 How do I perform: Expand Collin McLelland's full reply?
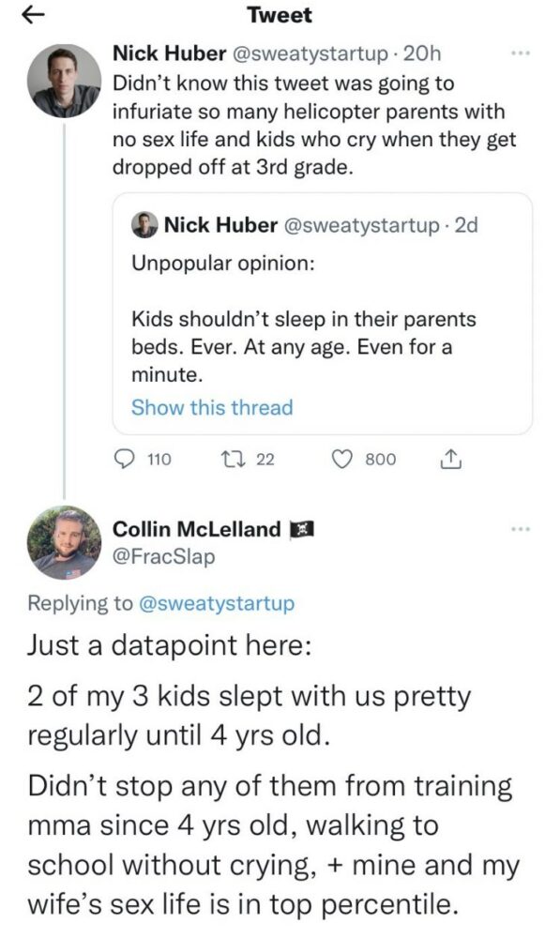click(x=281, y=797)
